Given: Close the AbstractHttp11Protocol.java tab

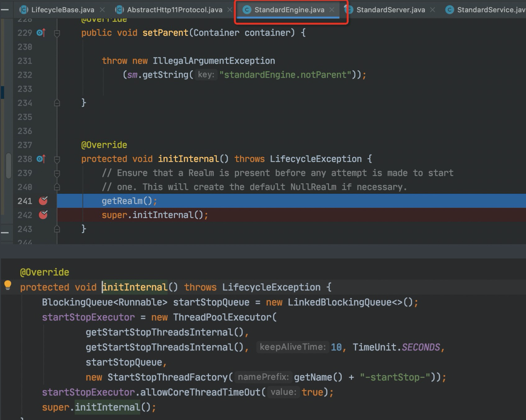Looking at the screenshot, I should click(230, 10).
